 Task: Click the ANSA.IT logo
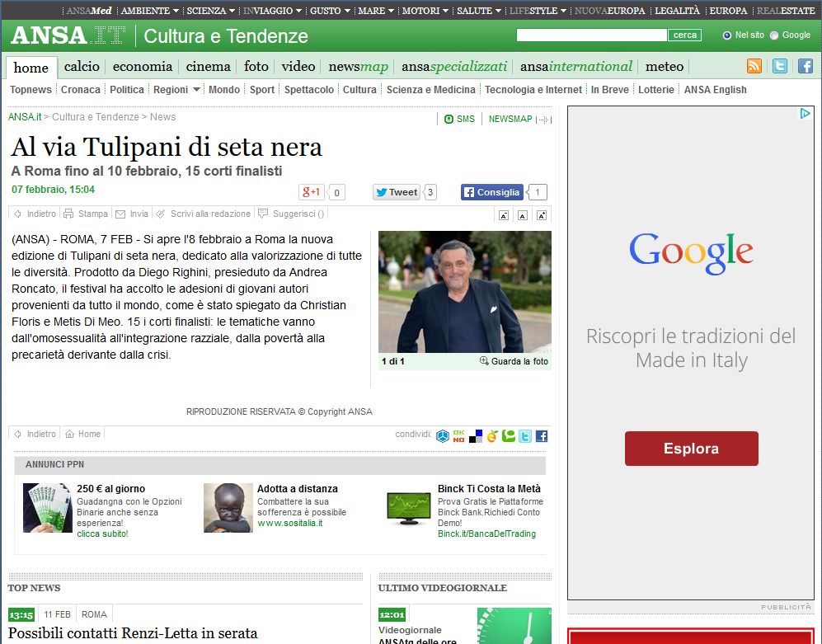pyautogui.click(x=68, y=35)
